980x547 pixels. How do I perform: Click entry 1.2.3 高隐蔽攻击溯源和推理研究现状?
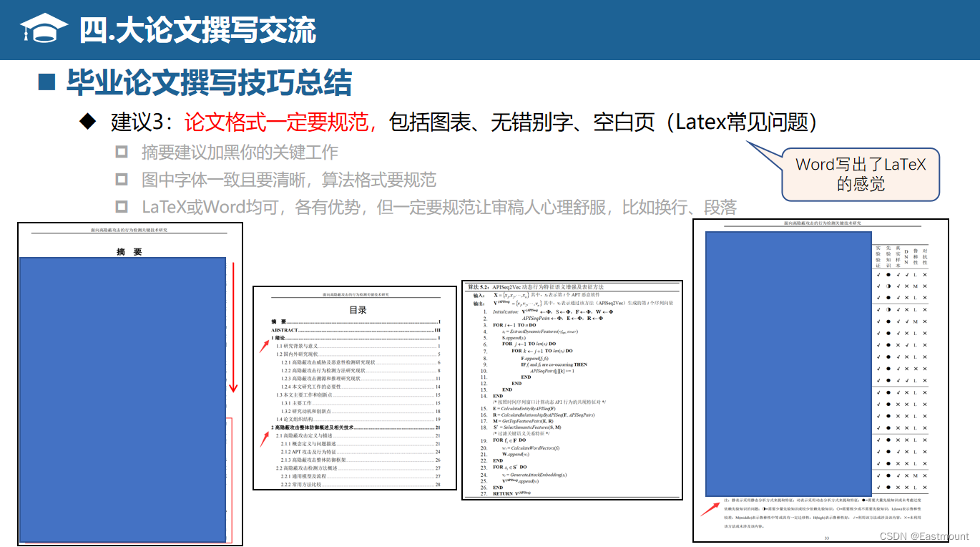(x=361, y=379)
